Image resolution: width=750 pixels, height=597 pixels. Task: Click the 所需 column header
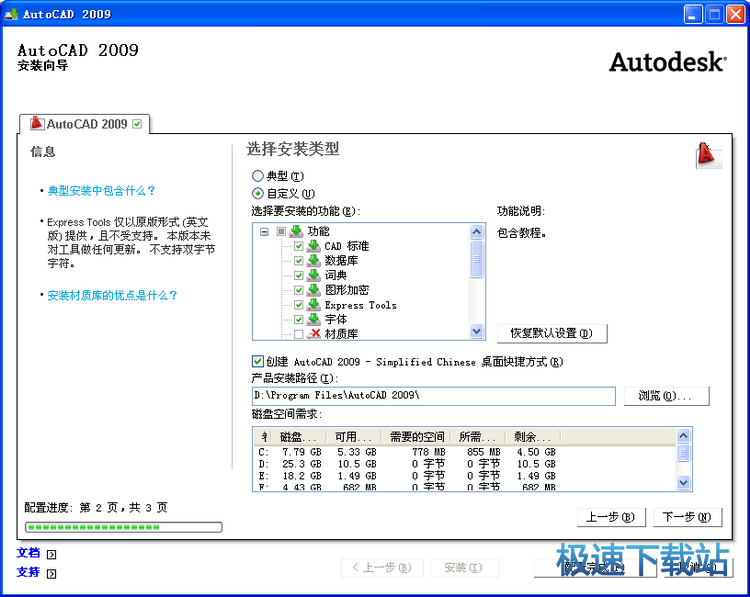478,437
